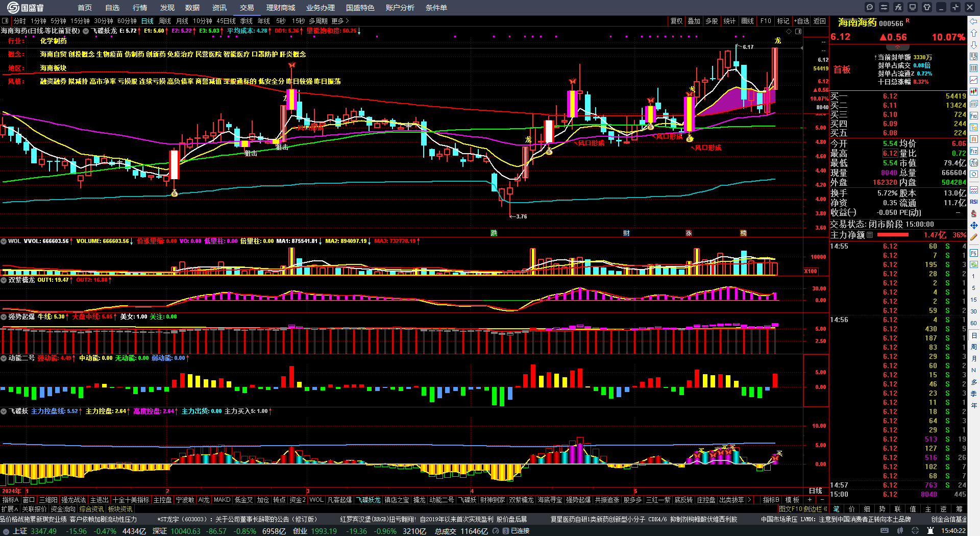Select the 周线 period
This screenshot has width=980, height=536.
165,21
